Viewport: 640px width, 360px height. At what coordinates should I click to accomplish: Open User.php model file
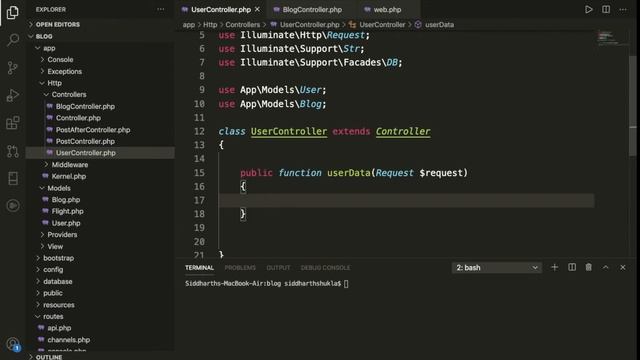point(100,223)
